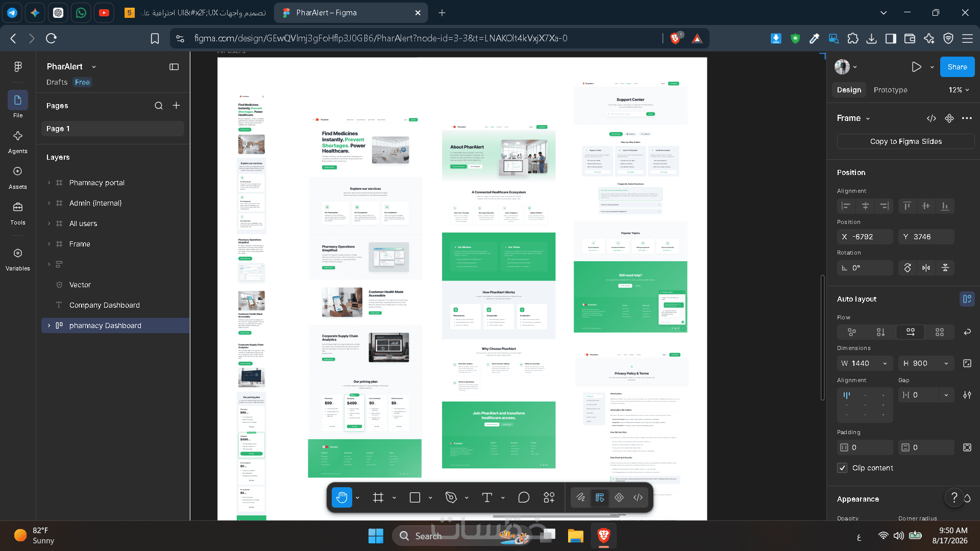Add a new page with plus icon
The image size is (980, 551).
(x=176, y=105)
